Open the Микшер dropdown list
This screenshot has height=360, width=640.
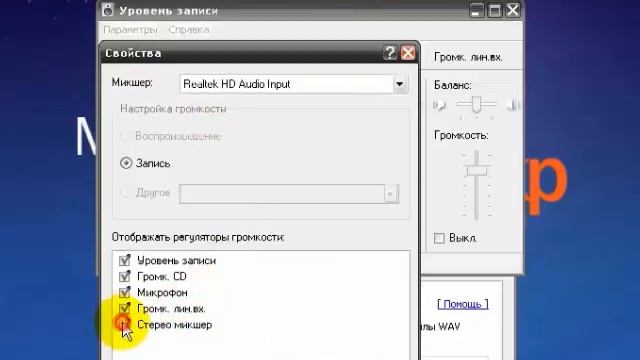(400, 84)
